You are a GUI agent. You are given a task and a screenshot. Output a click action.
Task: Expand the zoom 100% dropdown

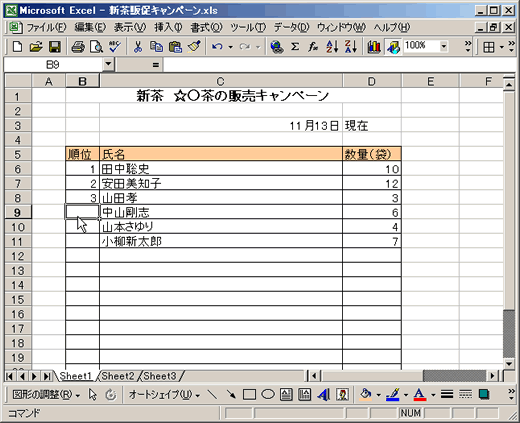pos(444,46)
